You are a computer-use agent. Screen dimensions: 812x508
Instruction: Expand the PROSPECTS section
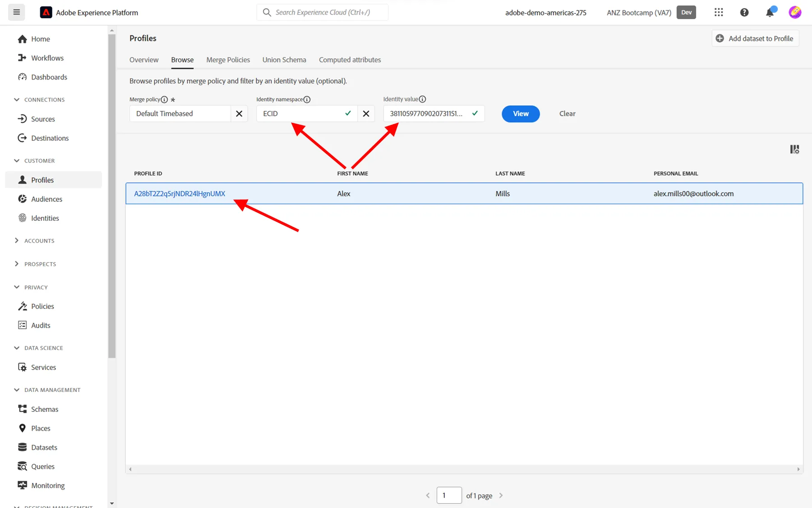[35, 264]
